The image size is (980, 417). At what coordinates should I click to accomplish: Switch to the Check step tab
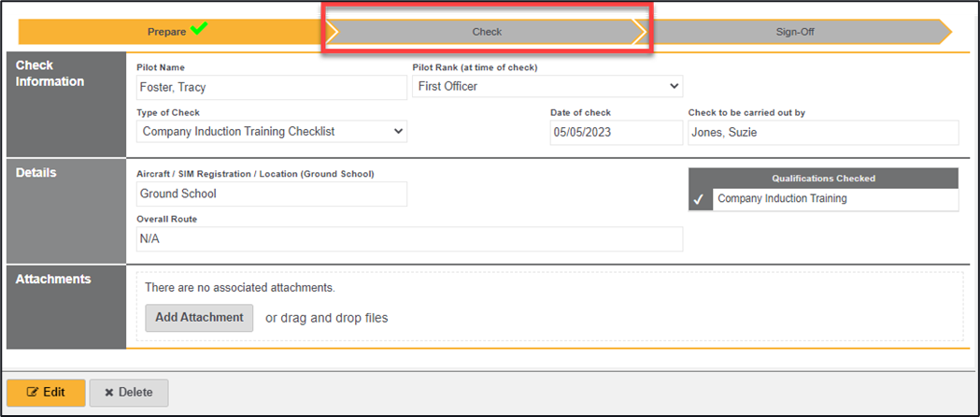(486, 32)
